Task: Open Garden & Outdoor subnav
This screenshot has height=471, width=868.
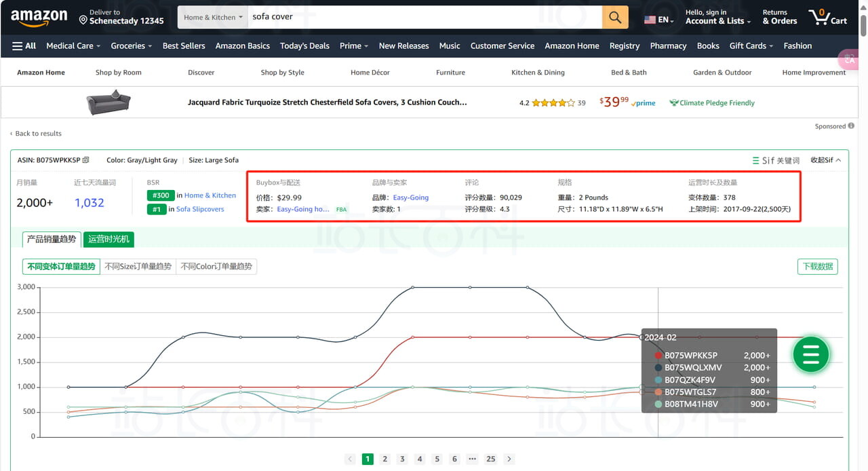Action: (x=722, y=72)
